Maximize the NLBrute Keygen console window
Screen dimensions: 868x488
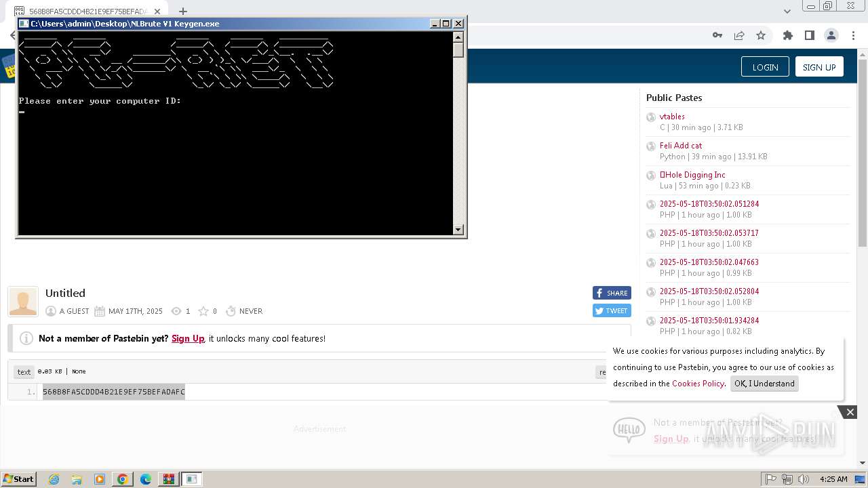coord(446,24)
